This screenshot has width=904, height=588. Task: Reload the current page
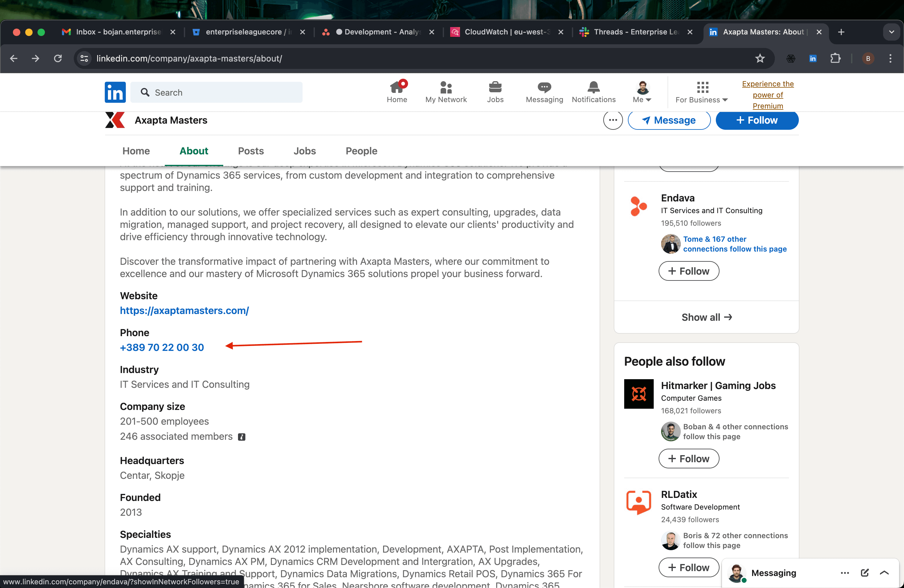[58, 58]
